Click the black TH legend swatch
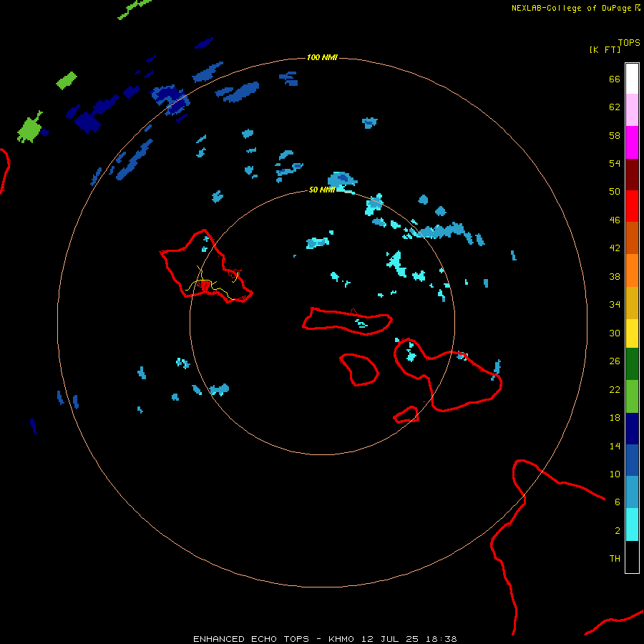Screen dimensions: 644x644 632,557
